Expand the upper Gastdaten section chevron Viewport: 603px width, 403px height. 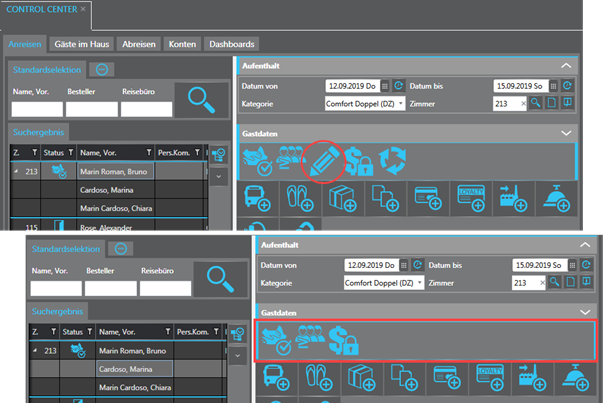(x=566, y=132)
